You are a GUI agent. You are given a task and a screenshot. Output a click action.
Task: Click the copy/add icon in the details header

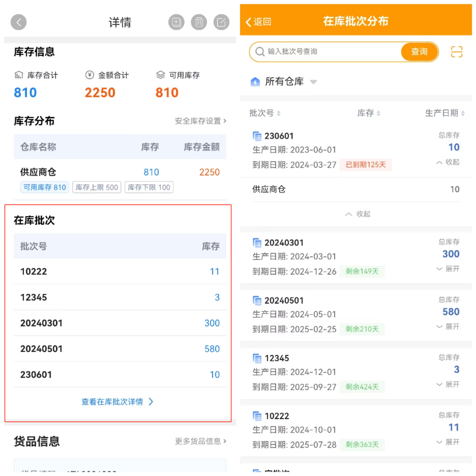[x=176, y=22]
